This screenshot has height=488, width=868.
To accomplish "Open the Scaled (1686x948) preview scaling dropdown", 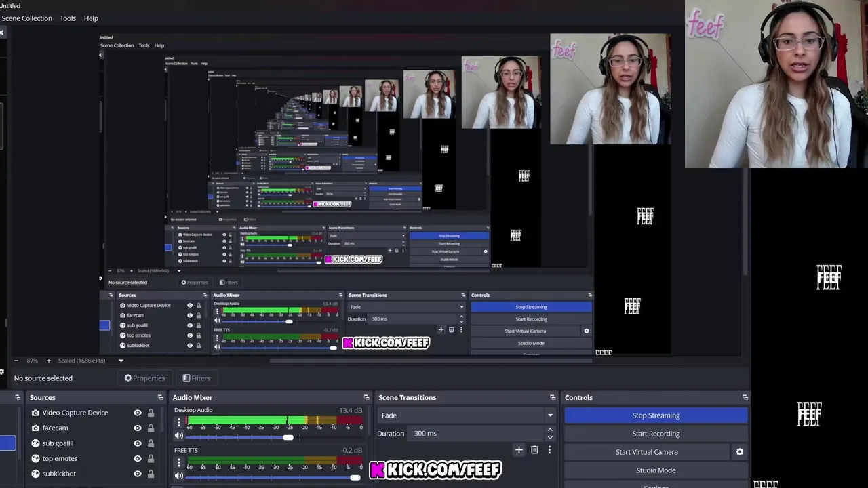I will click(91, 361).
